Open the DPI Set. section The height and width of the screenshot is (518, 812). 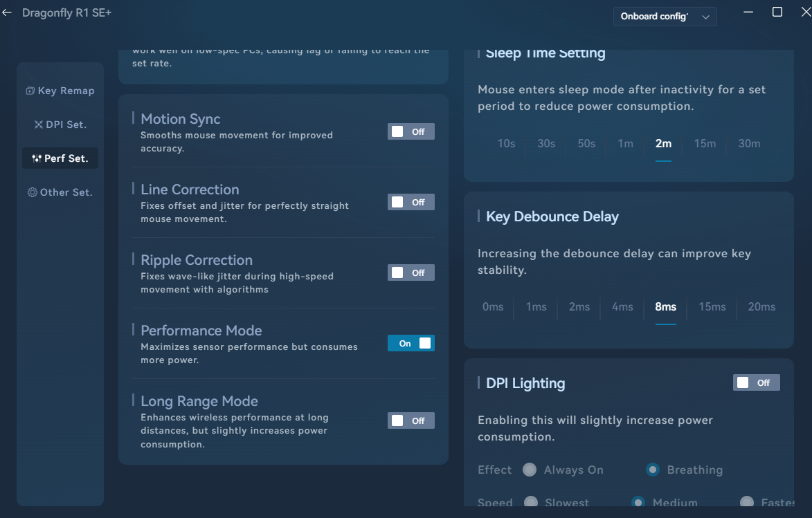point(60,124)
